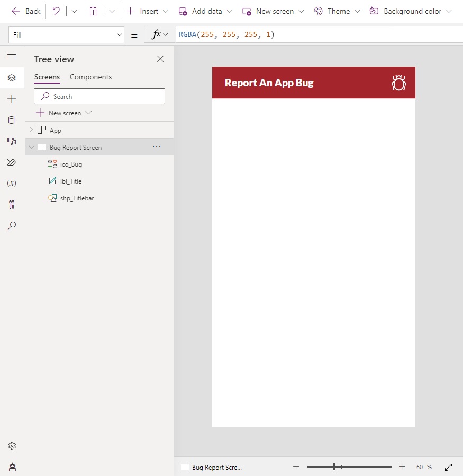Open the Media icon in left sidebar
This screenshot has height=476, width=463.
(12, 141)
